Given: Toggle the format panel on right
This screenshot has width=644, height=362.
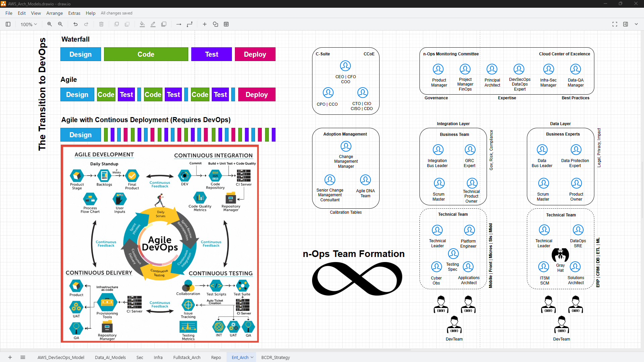Looking at the screenshot, I should pyautogui.click(x=626, y=24).
